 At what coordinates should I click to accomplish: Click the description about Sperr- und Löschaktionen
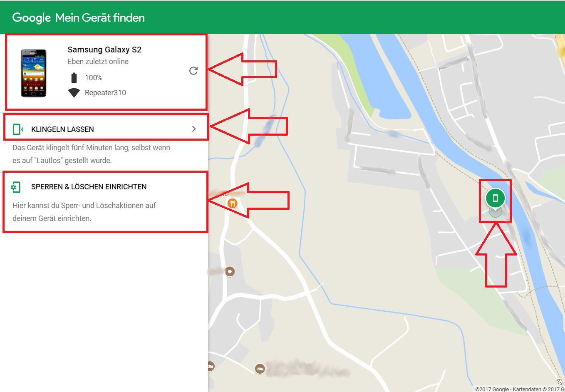(x=84, y=212)
